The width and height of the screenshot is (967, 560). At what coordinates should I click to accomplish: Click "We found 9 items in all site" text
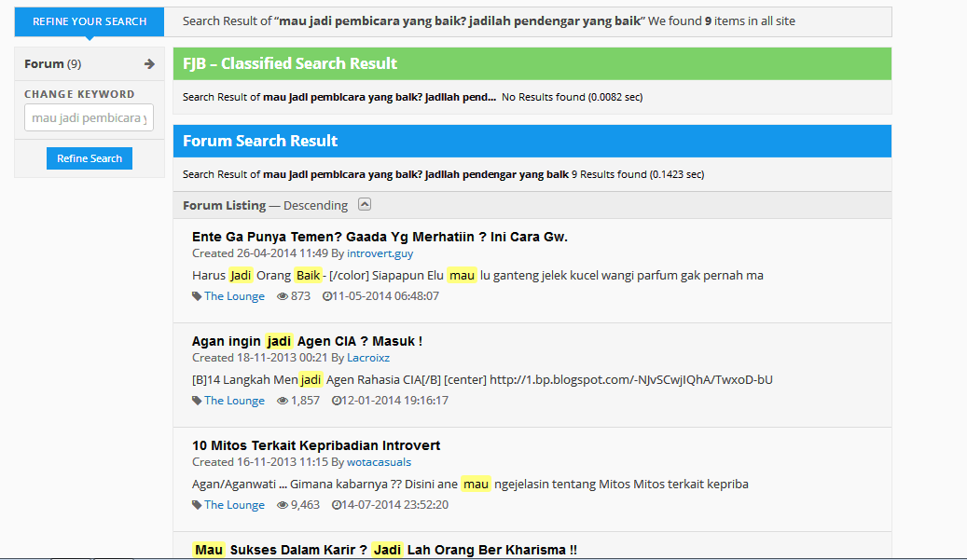point(722,21)
